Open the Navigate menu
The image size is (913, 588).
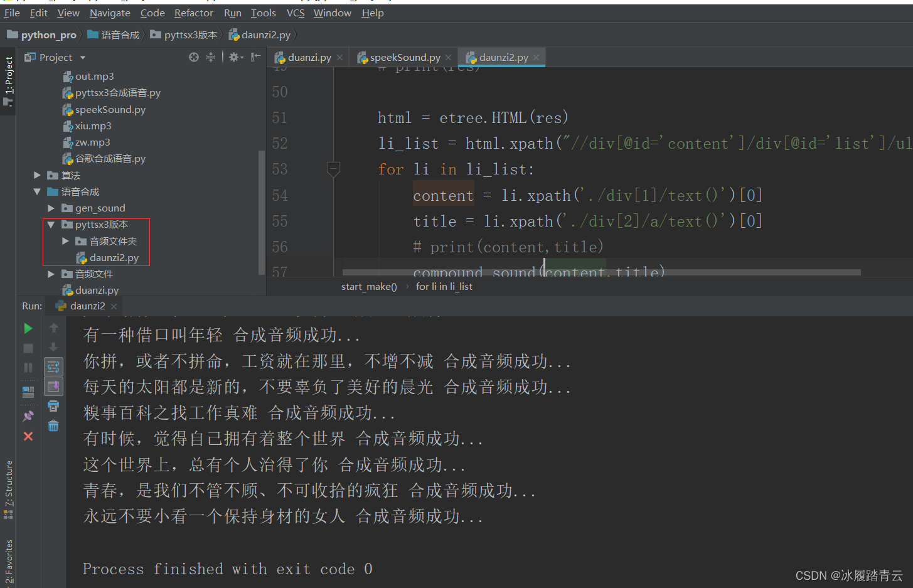point(110,13)
